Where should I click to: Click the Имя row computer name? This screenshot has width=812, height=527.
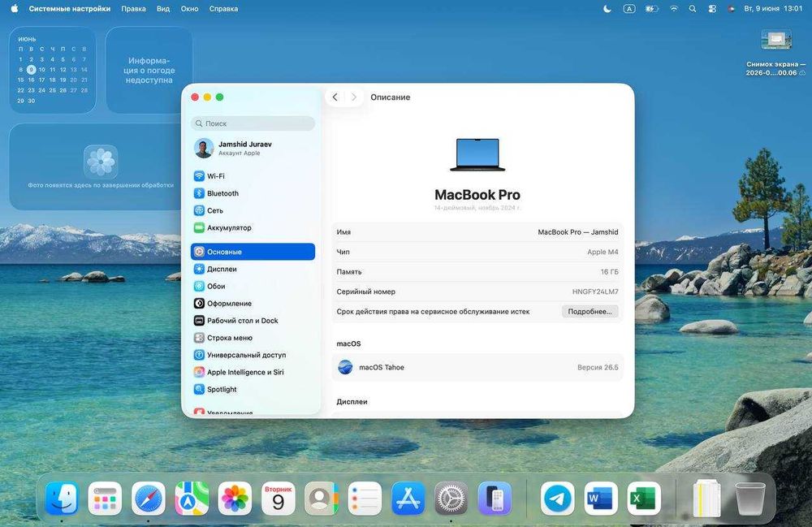(477, 232)
